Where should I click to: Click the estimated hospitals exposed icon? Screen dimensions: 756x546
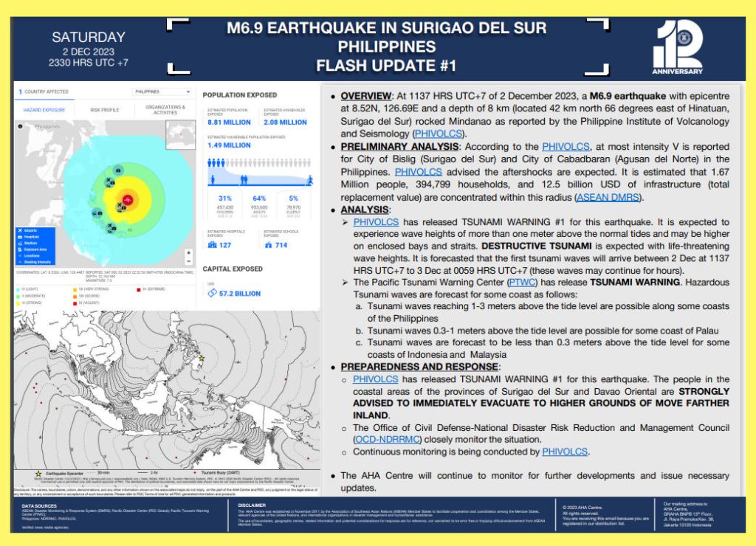(213, 245)
